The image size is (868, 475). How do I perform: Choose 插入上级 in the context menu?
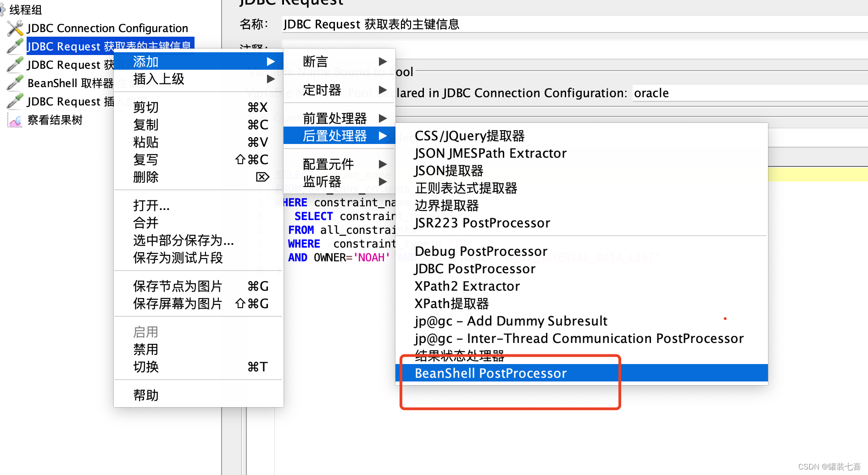[x=199, y=79]
